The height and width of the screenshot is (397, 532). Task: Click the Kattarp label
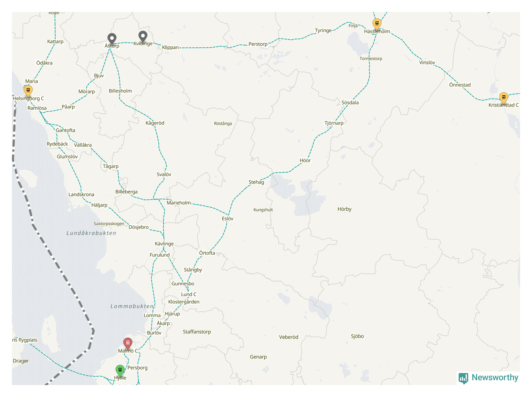tap(55, 42)
